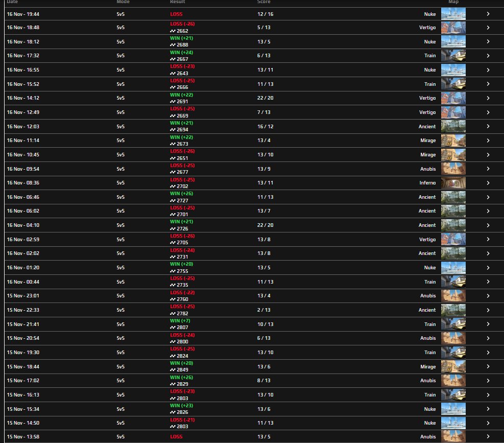Screen dimensions: 504x443
Task: Click Elo graph icon next to 2755
Action: pyautogui.click(x=173, y=271)
